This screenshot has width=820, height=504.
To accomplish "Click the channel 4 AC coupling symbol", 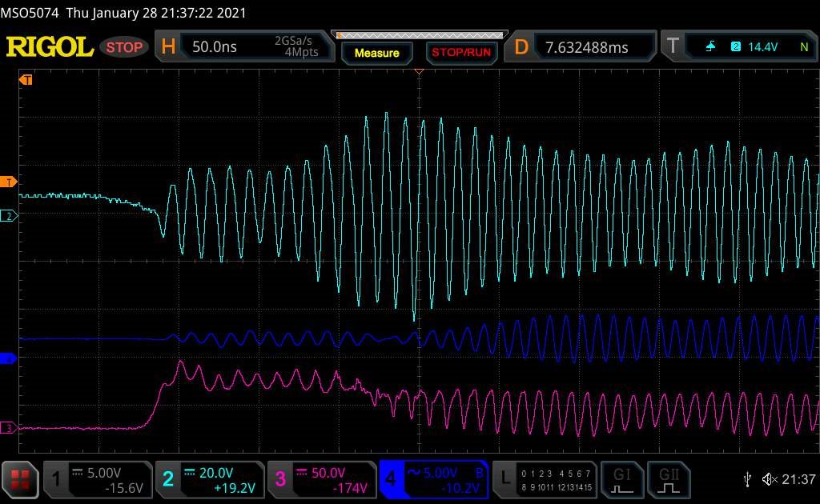I will coord(414,472).
